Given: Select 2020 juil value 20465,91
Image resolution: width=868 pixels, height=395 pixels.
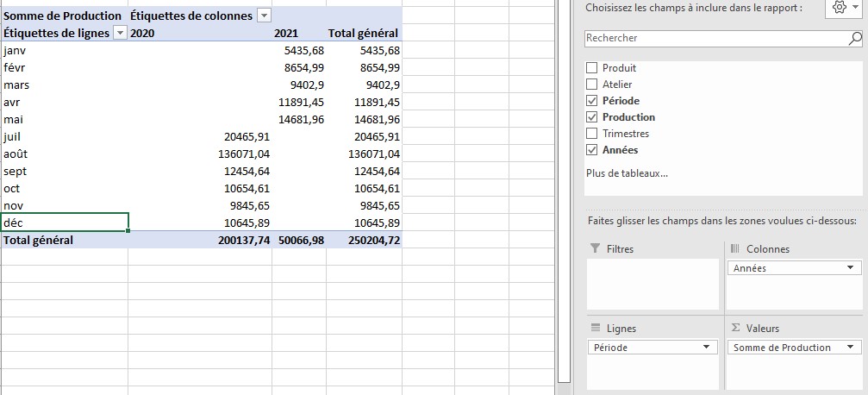Looking at the screenshot, I should [200, 136].
